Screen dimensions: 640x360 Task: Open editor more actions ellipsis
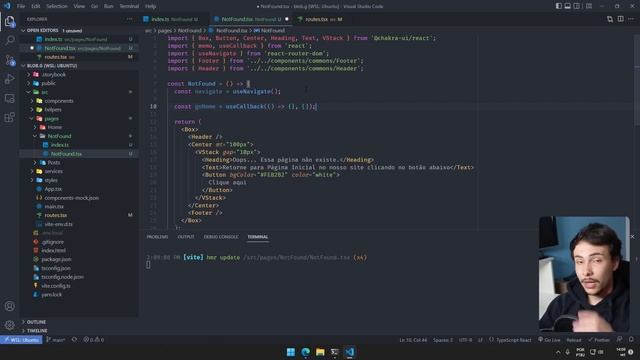tap(631, 19)
